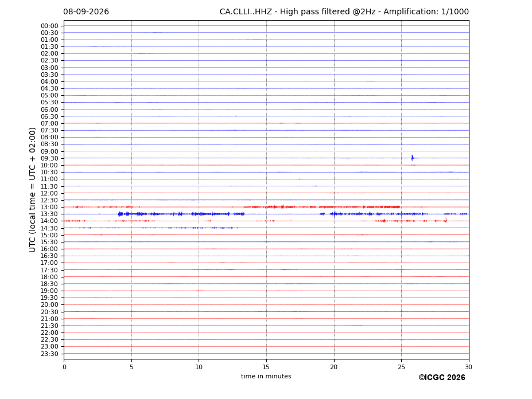Click the 5 minute x-axis tick

tap(131, 367)
